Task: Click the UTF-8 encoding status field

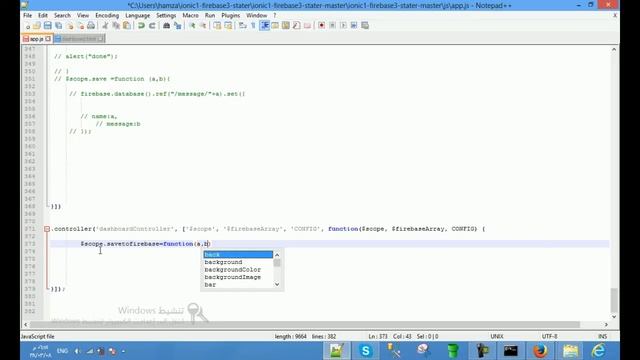Action: pos(549,336)
